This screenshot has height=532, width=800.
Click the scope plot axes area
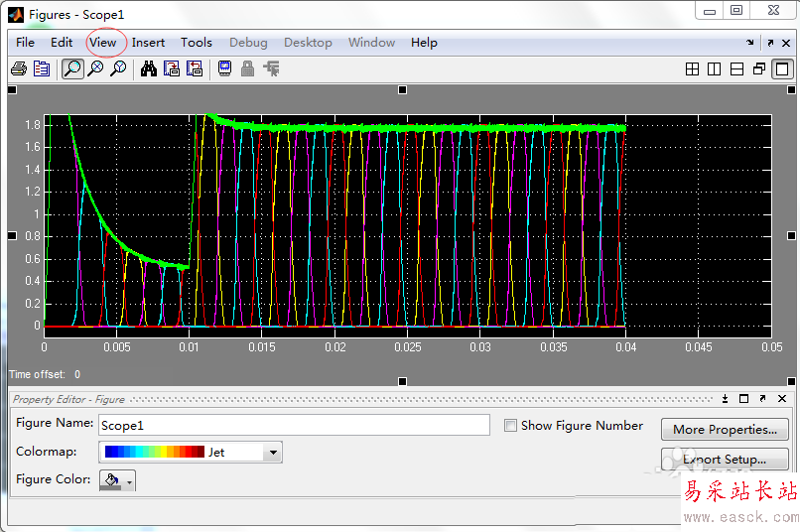tap(408, 225)
